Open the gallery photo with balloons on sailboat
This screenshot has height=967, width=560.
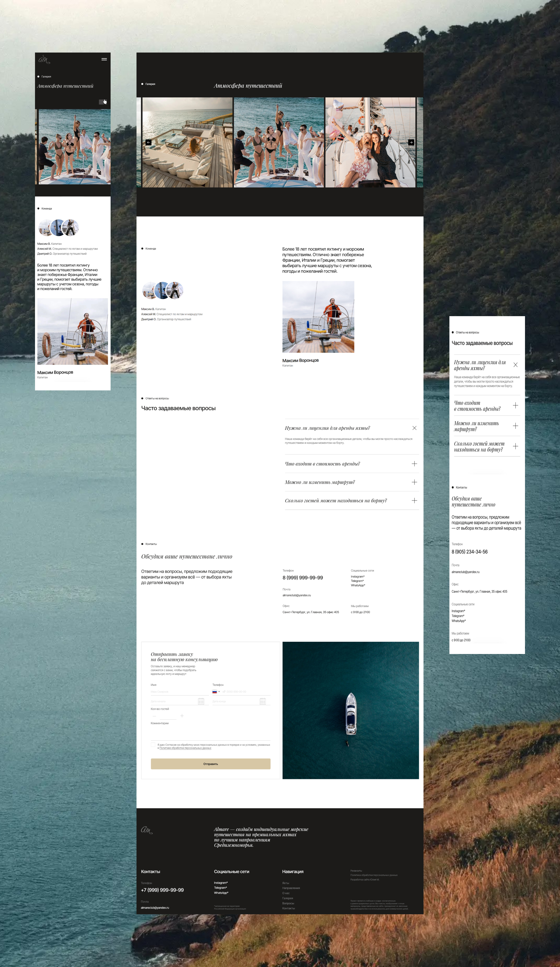point(370,142)
